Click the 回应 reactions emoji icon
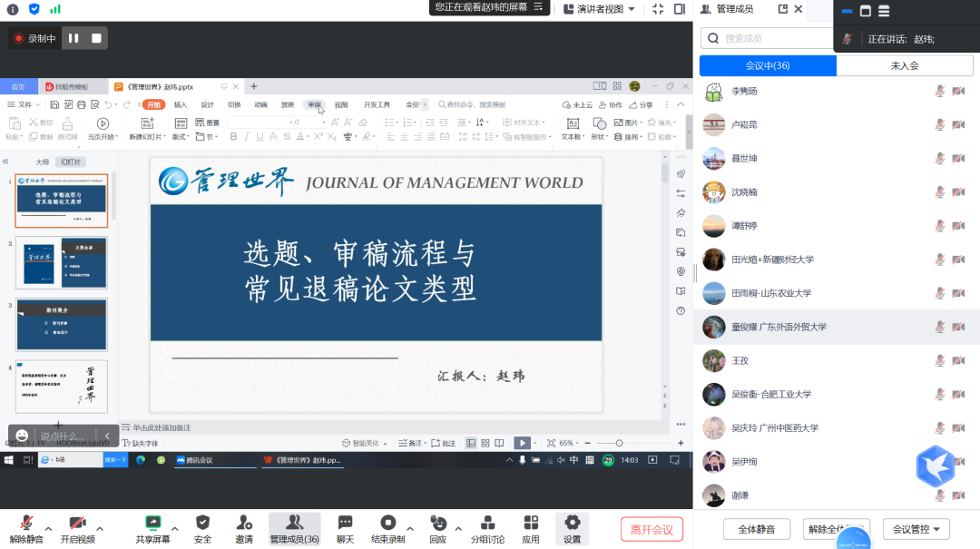Viewport: 980px width, 549px height. click(x=438, y=524)
